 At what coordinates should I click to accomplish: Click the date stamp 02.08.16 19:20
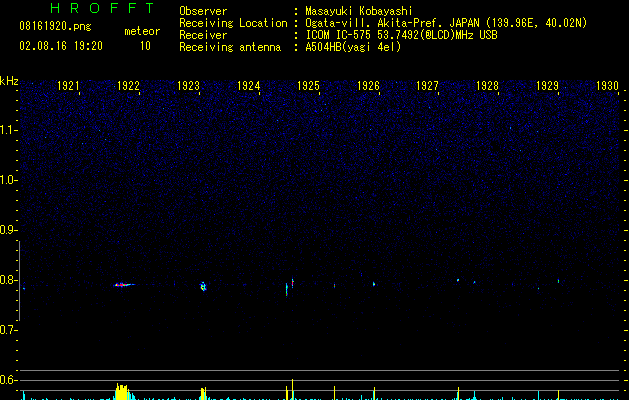61,46
